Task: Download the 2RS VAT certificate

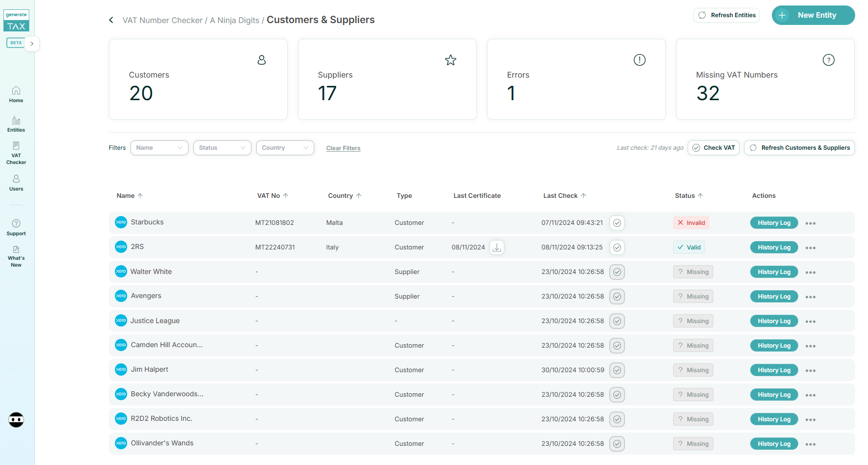Action: pyautogui.click(x=496, y=247)
